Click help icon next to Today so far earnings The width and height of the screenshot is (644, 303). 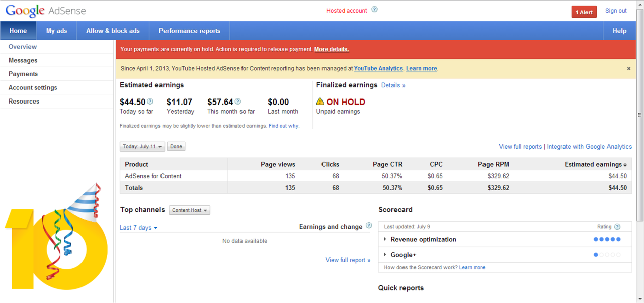[x=150, y=102]
